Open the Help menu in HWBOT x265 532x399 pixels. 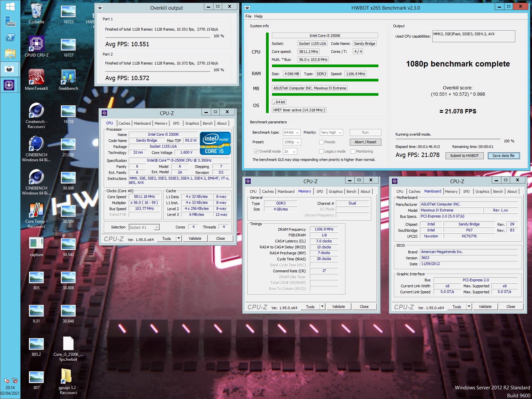tap(258, 16)
